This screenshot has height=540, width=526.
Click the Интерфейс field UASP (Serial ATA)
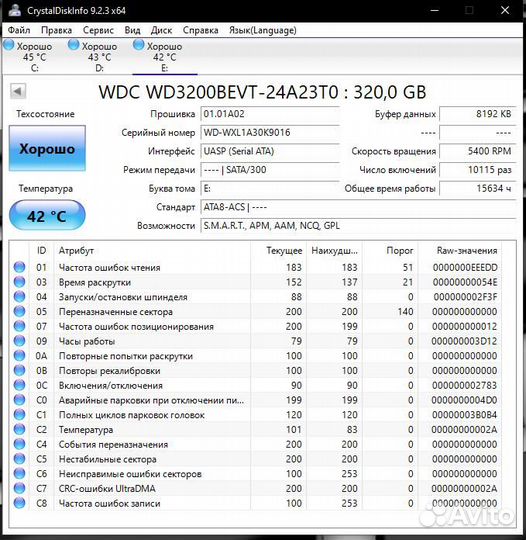[x=270, y=151]
